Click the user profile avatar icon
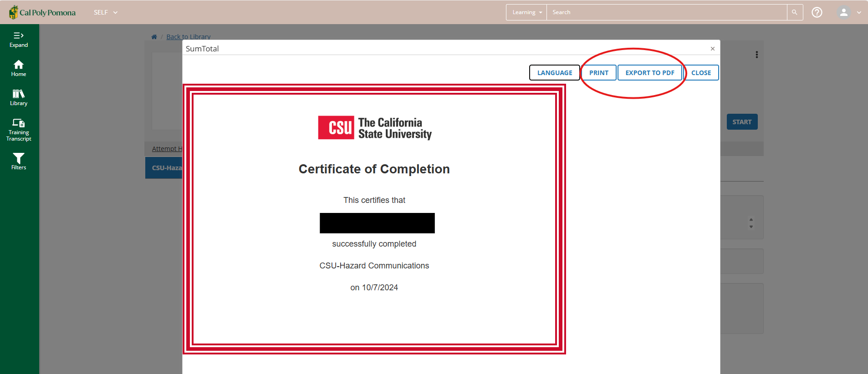The image size is (868, 374). pos(844,12)
